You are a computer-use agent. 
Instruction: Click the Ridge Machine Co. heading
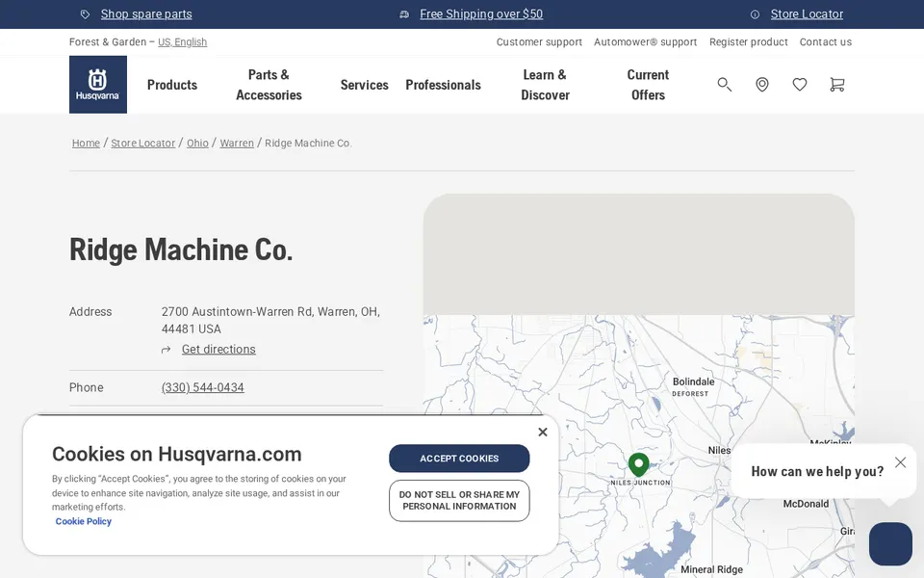coord(181,250)
